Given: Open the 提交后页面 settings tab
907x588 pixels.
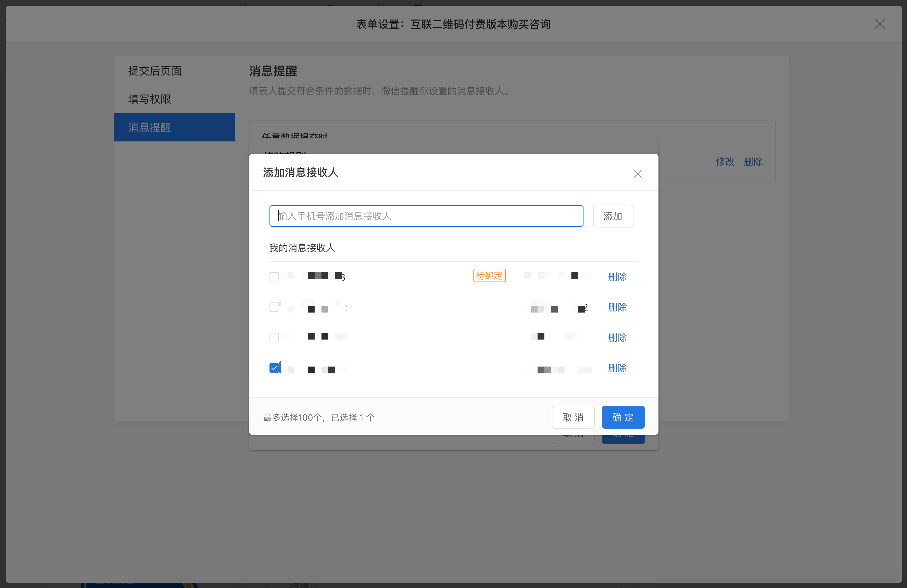Looking at the screenshot, I should pyautogui.click(x=155, y=71).
